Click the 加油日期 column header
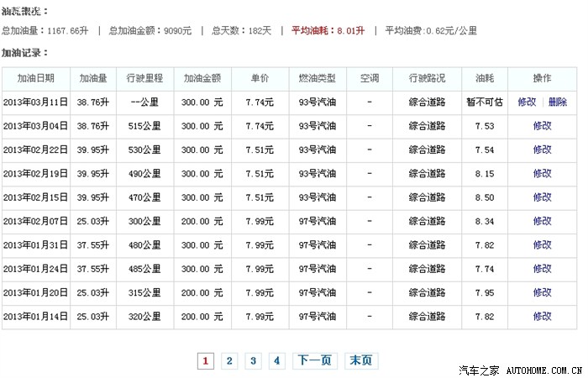Image resolution: width=588 pixels, height=378 pixels. coord(36,78)
